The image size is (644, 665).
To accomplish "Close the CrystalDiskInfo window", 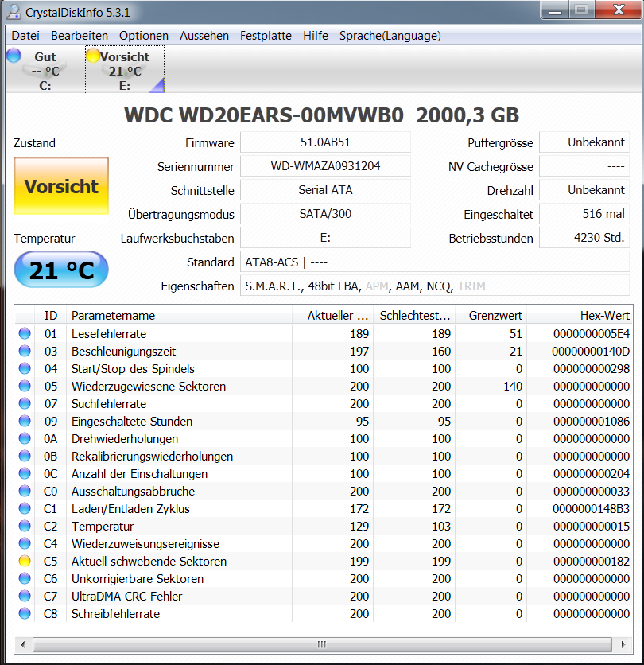I will [x=618, y=10].
